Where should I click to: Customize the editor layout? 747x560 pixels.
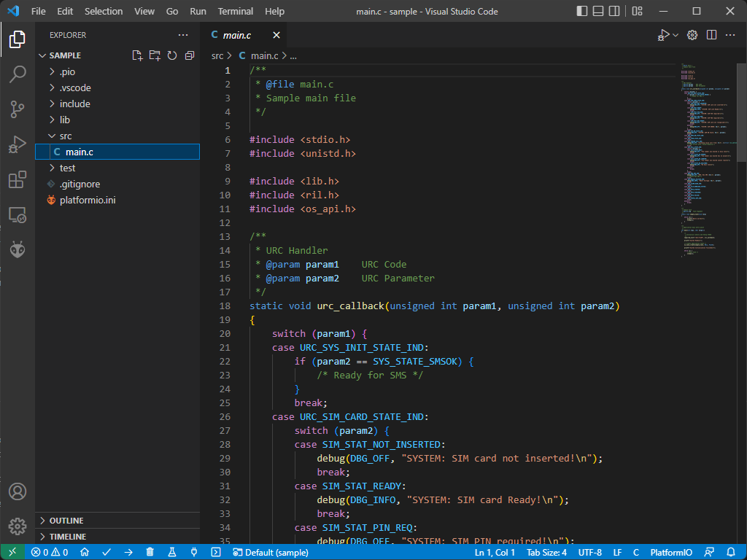(638, 11)
